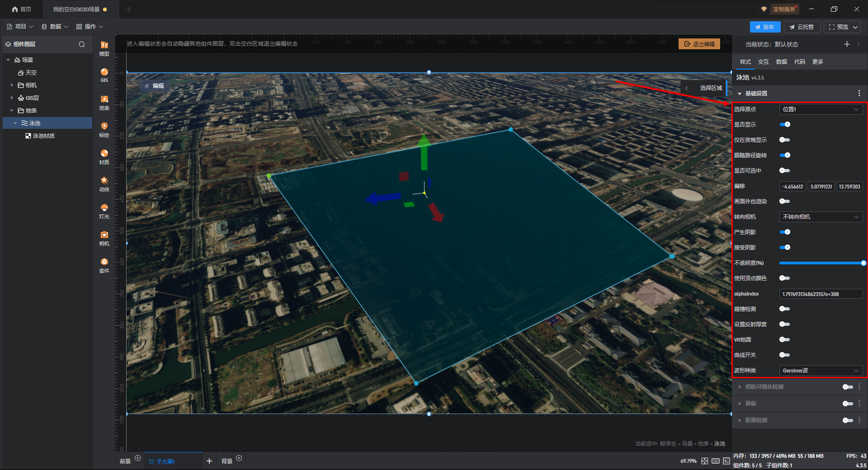Viewport: 868px width, 470px height.
Task: Select the 标绘 (Plotting) component icon
Action: point(104,129)
